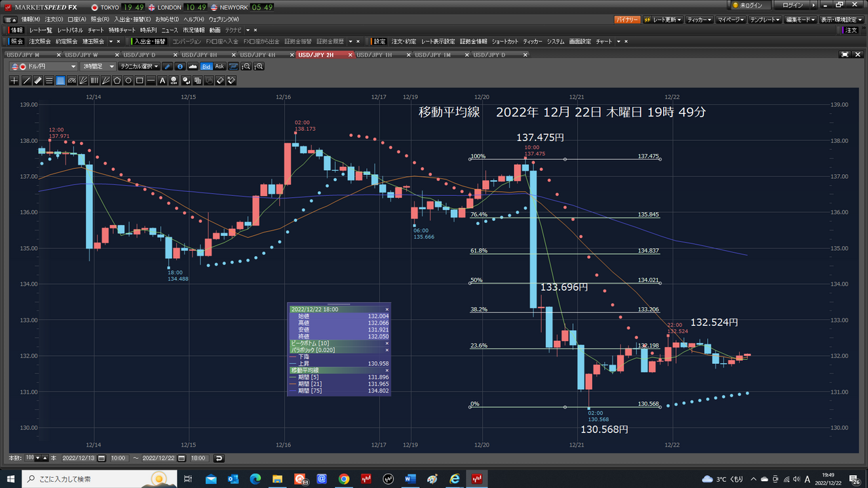Toggle chart price to Bid
Screen dimensions: 868x488
(x=206, y=66)
